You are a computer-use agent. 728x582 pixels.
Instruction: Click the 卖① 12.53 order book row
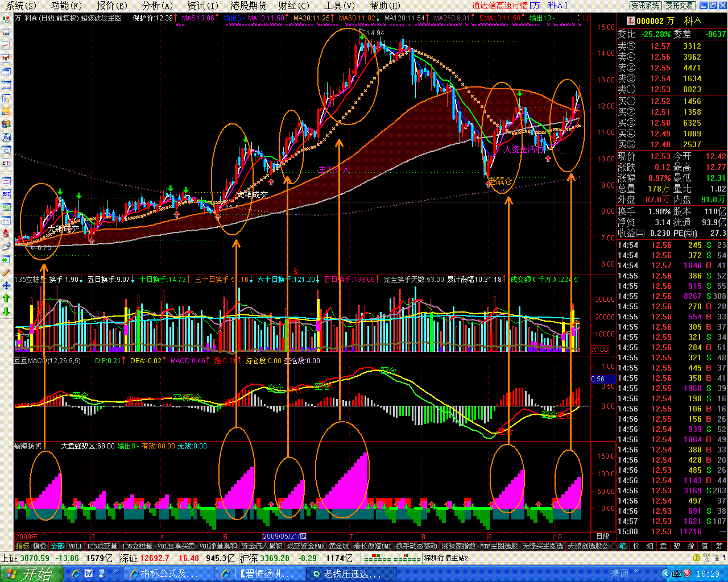672,89
